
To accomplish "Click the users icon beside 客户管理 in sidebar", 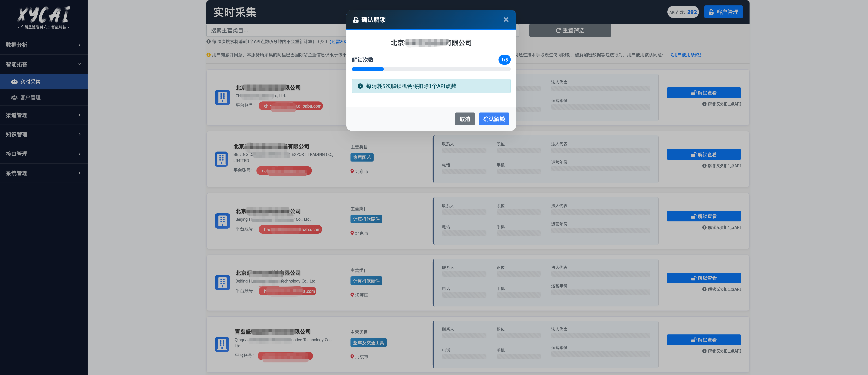I will click(x=14, y=97).
